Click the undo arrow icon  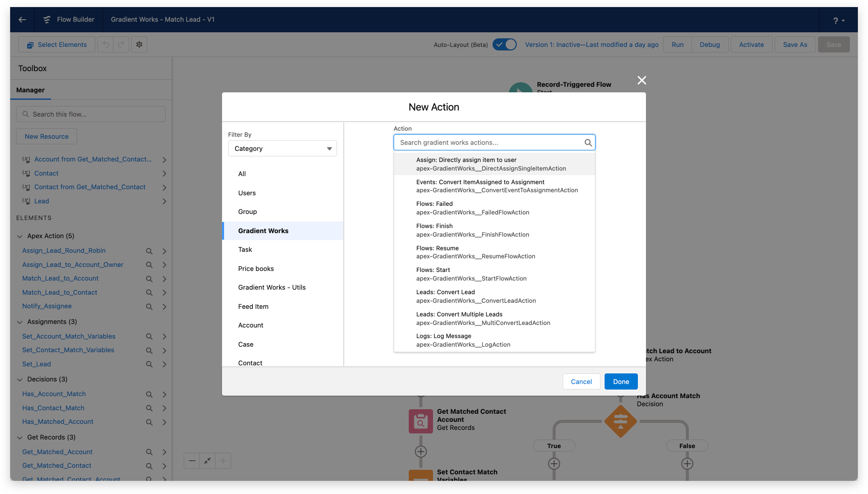pyautogui.click(x=106, y=44)
